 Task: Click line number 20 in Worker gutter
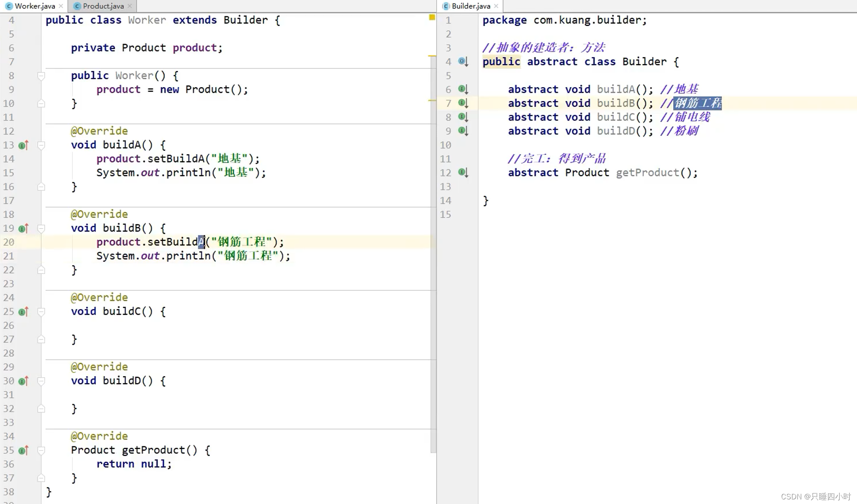[9, 242]
